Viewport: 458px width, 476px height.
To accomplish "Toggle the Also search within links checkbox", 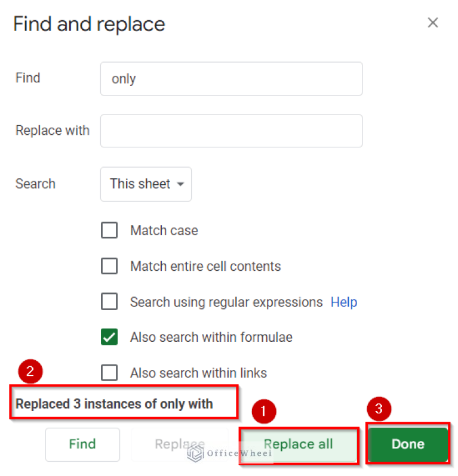I will click(x=109, y=373).
